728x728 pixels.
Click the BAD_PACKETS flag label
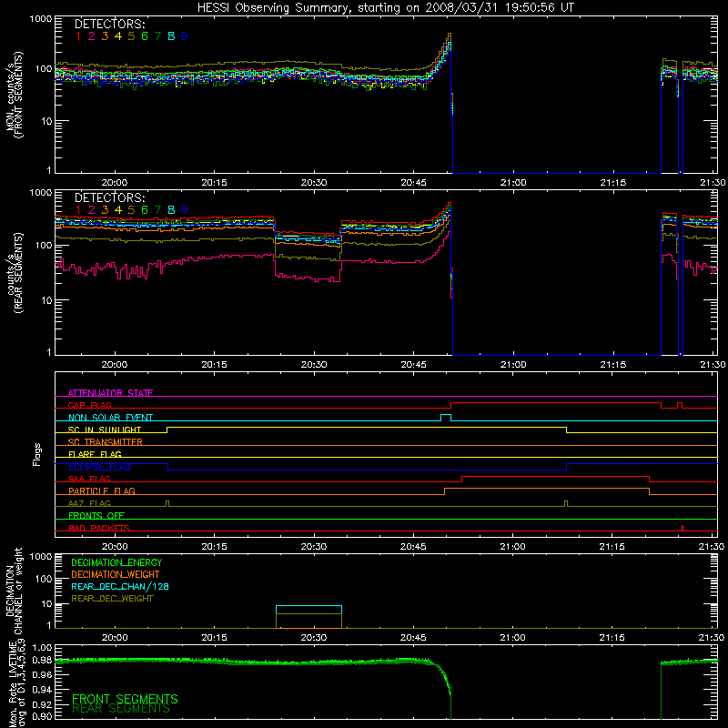tap(99, 528)
